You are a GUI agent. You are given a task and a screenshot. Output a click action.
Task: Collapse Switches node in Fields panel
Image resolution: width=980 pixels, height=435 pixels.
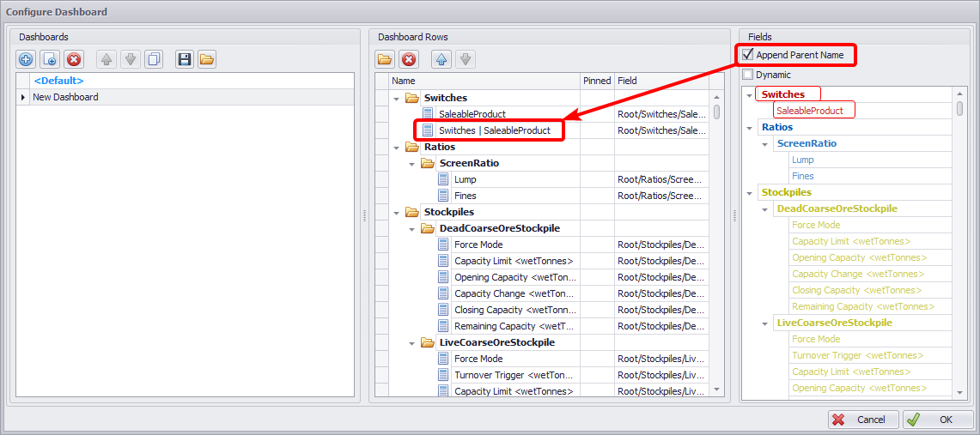pyautogui.click(x=750, y=95)
